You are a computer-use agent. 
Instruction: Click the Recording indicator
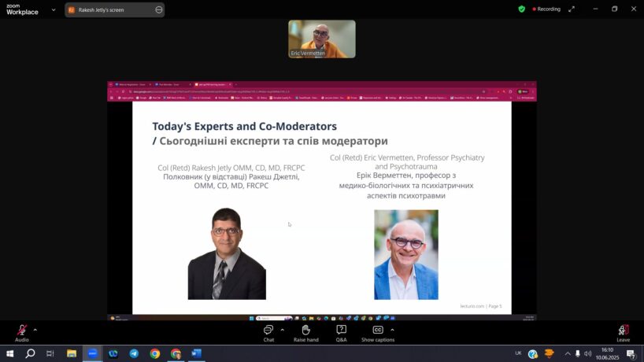coord(546,9)
